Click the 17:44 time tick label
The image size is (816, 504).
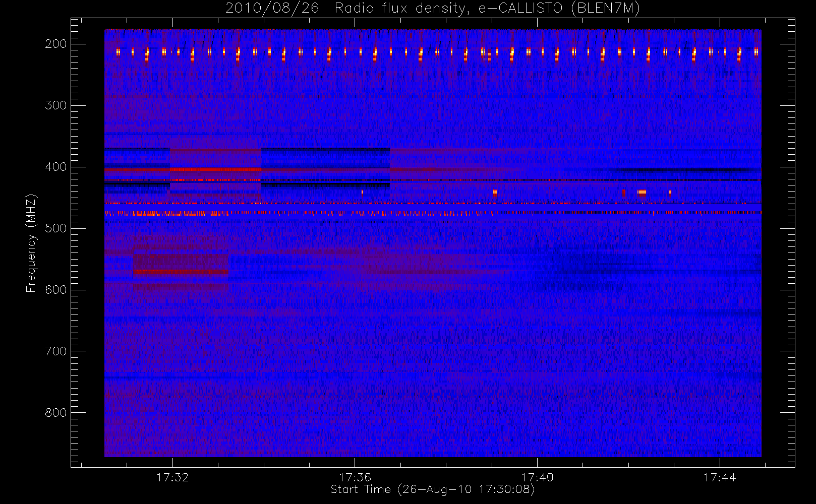point(720,477)
